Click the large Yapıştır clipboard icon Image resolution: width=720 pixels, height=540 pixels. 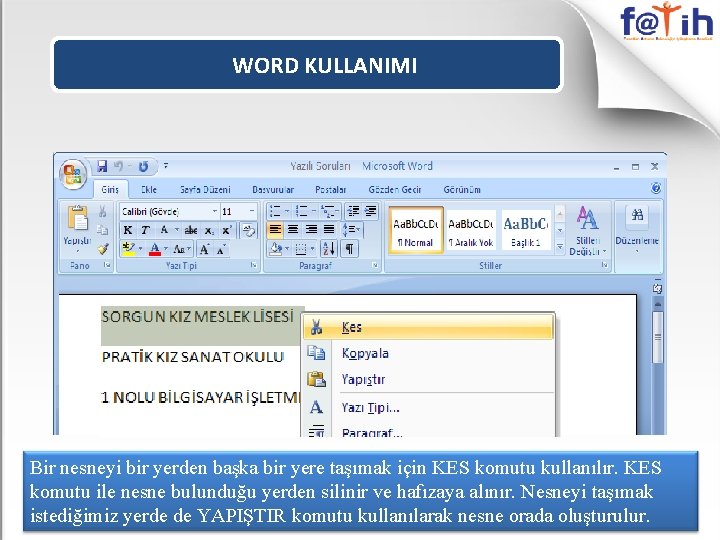point(77,218)
